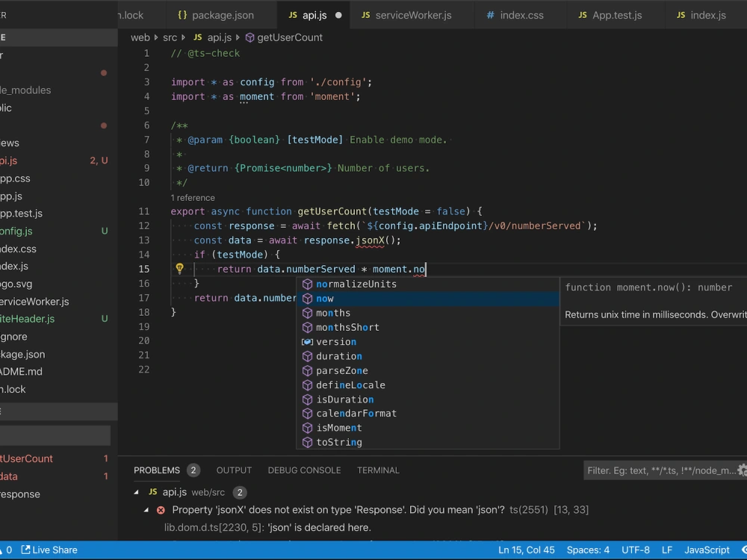Click line number 13 in gutter
Image resolution: width=747 pixels, height=560 pixels.
coord(144,240)
